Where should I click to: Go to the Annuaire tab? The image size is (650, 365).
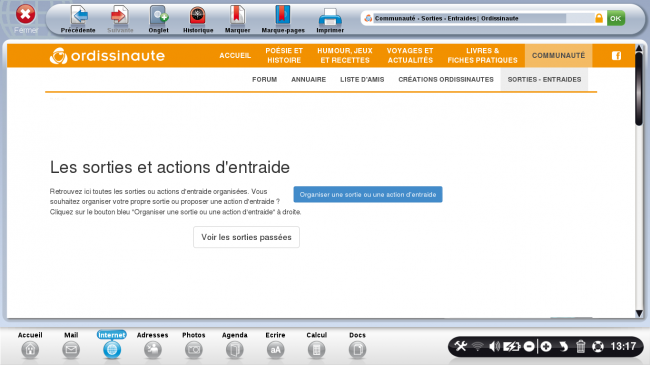[308, 79]
